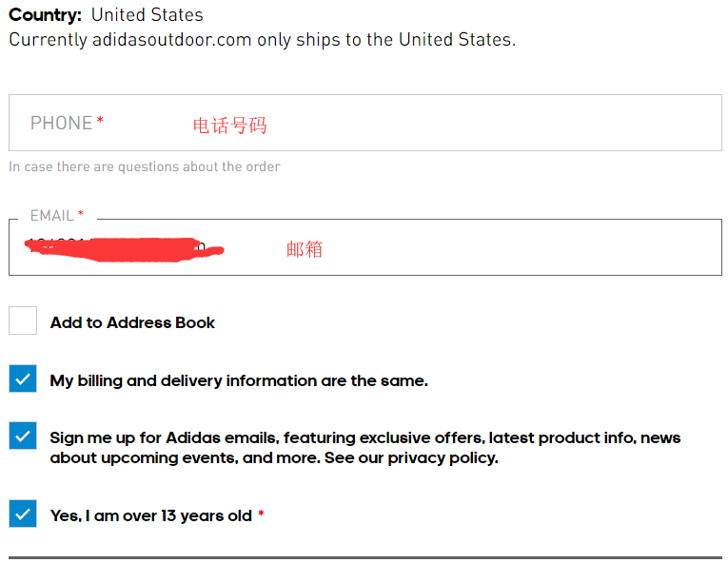Click the 'Currently adidasoutdoor.com only ships' notice
This screenshot has width=728, height=563.
(x=262, y=40)
